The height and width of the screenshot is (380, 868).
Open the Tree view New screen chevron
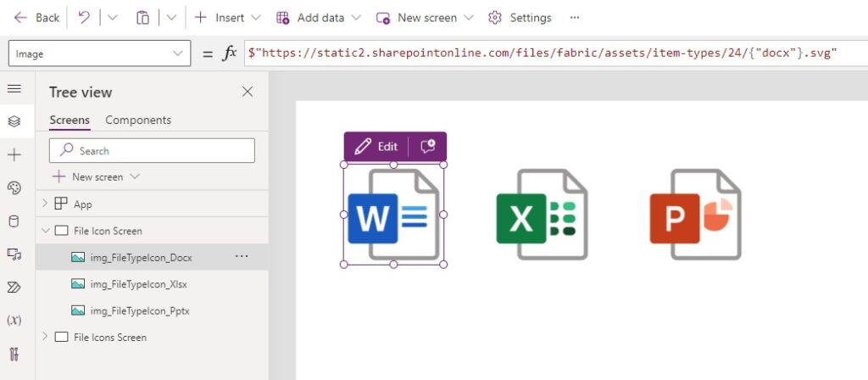coord(135,176)
